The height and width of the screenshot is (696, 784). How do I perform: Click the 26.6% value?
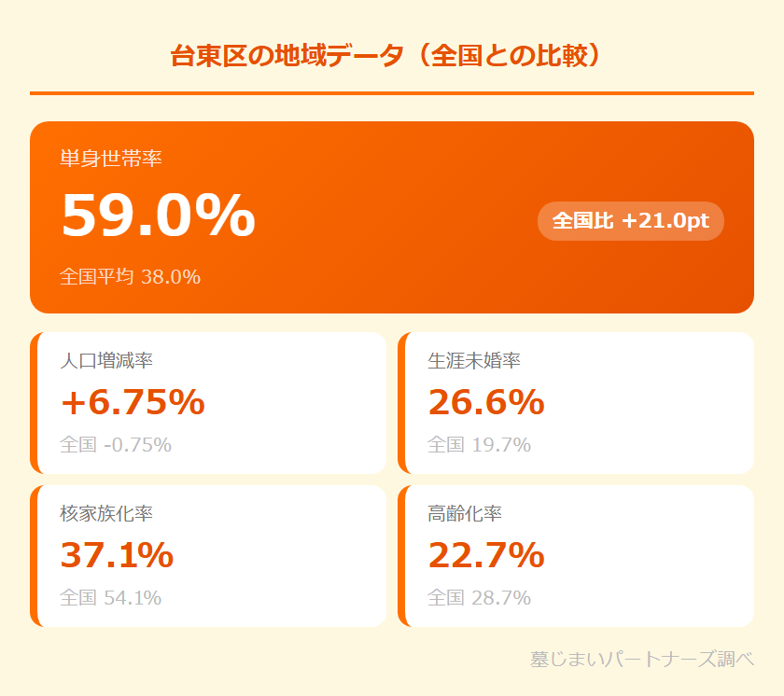point(486,402)
